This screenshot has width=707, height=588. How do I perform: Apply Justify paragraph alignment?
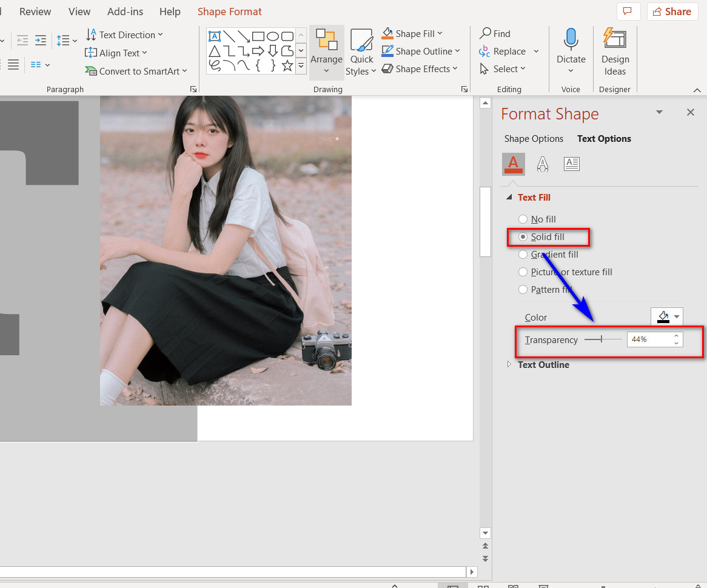(13, 64)
